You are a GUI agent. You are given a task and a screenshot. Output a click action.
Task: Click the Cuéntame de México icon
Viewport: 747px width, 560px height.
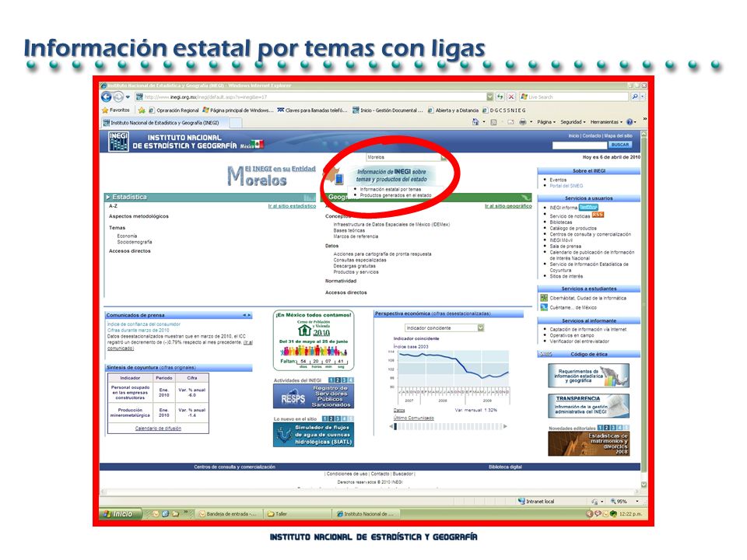(x=544, y=307)
